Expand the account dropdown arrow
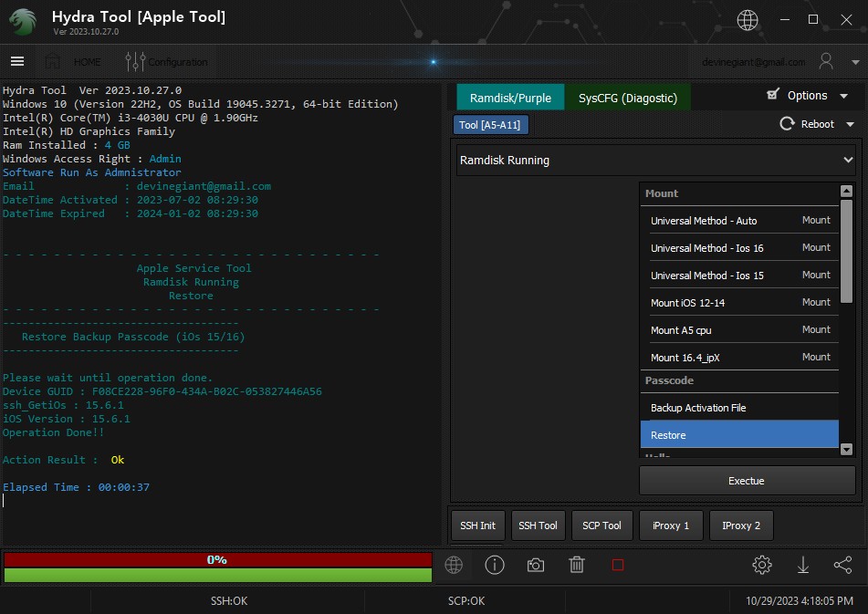Screen dimensions: 868x614 855,63
